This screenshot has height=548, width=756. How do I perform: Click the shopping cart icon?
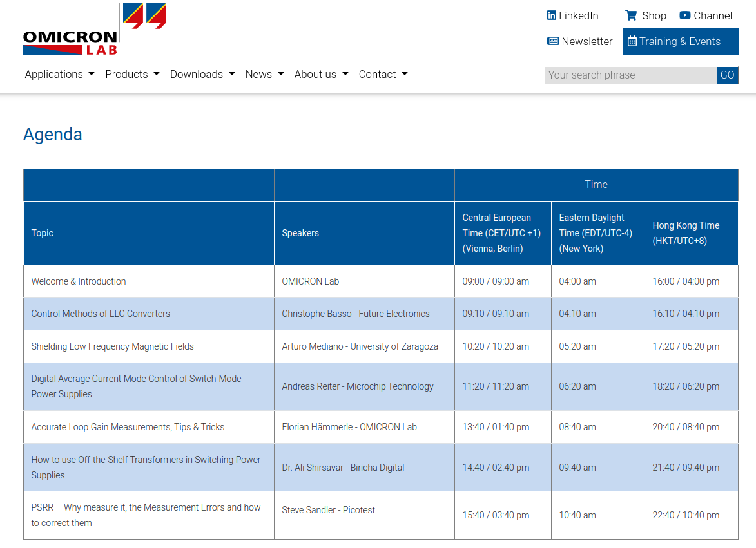point(631,15)
